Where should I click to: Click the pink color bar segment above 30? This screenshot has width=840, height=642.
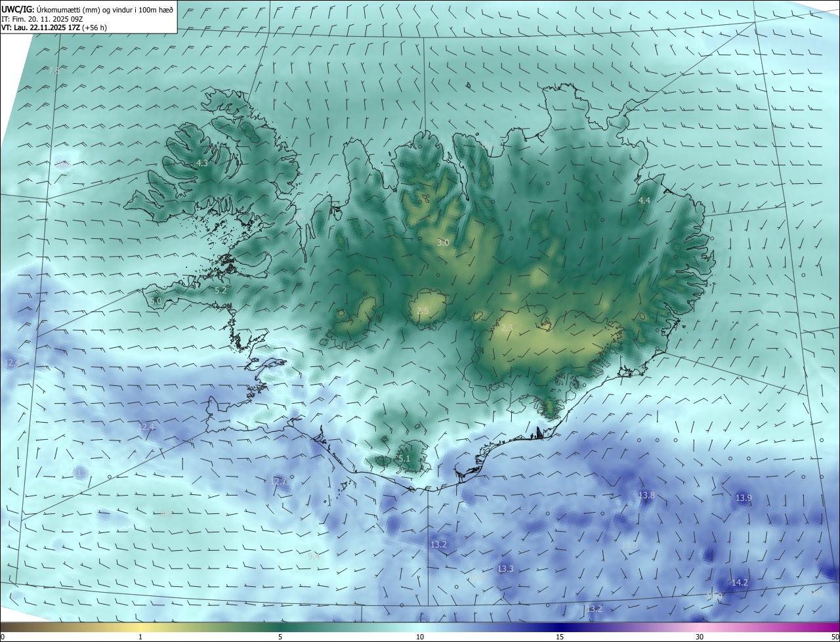pyautogui.click(x=700, y=627)
